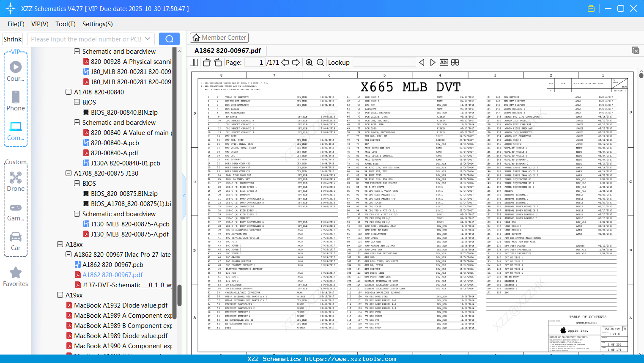Click the Lookup text field
Viewport: 644px width, 363px height.
point(384,63)
